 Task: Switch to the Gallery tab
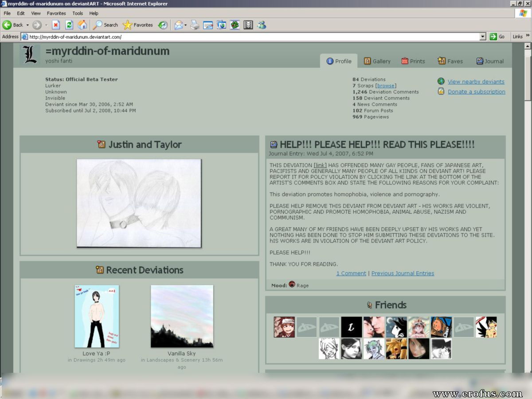377,61
